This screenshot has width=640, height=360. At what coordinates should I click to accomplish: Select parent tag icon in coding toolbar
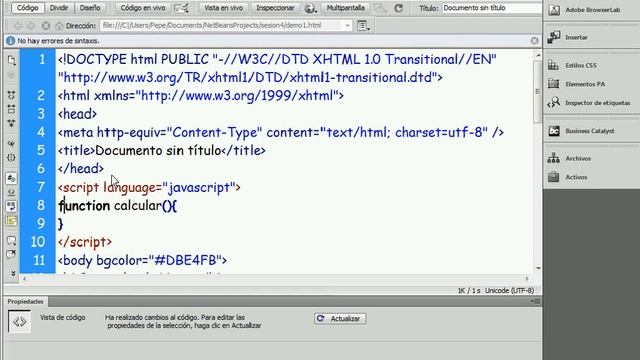point(11,143)
